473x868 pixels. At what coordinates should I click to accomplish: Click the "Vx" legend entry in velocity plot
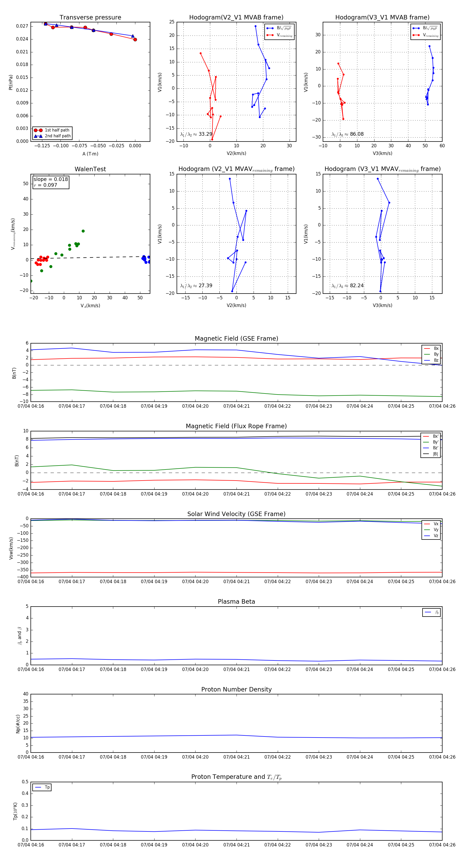[x=431, y=524]
